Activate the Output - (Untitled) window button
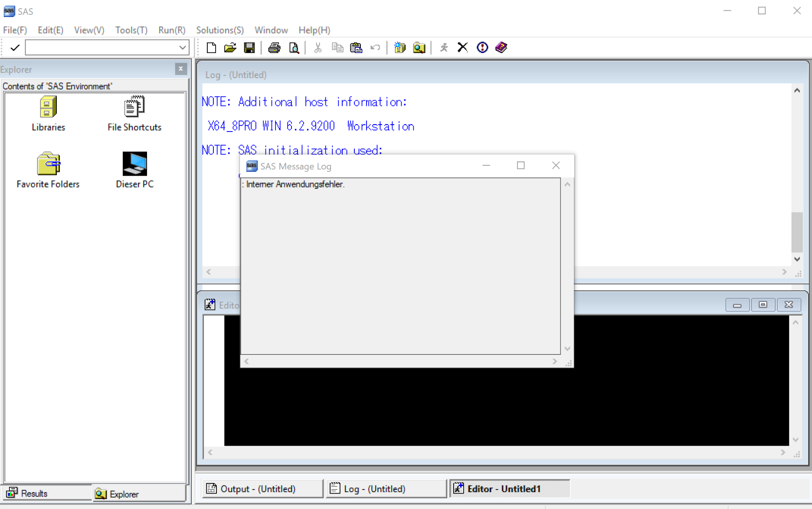This screenshot has width=812, height=509. click(x=262, y=489)
